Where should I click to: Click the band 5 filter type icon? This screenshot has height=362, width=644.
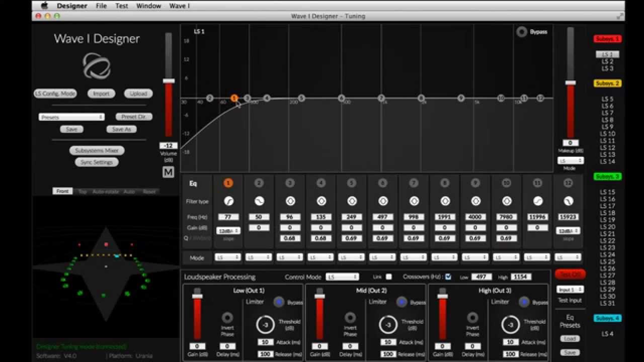[352, 201]
